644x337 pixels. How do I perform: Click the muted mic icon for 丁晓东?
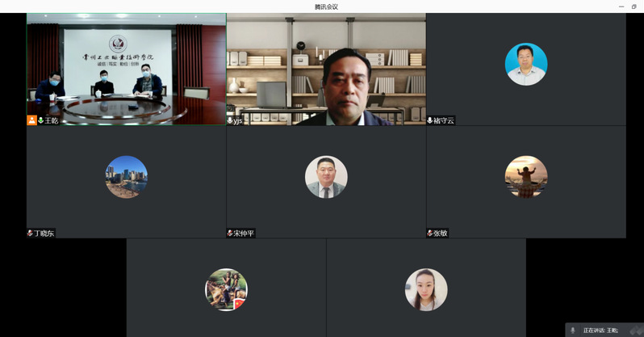(30, 234)
